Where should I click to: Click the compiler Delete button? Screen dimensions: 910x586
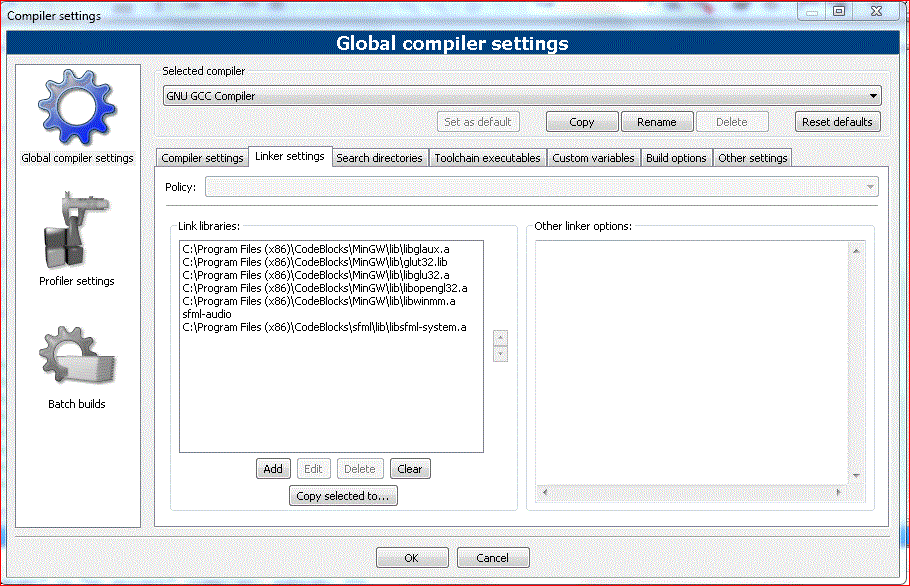coord(732,122)
